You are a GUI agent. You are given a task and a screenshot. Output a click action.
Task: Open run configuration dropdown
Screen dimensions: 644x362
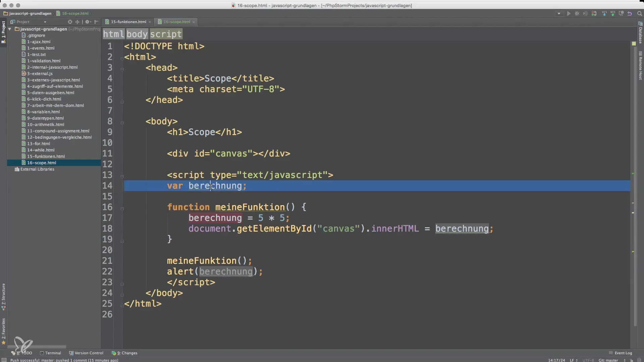[x=559, y=14]
